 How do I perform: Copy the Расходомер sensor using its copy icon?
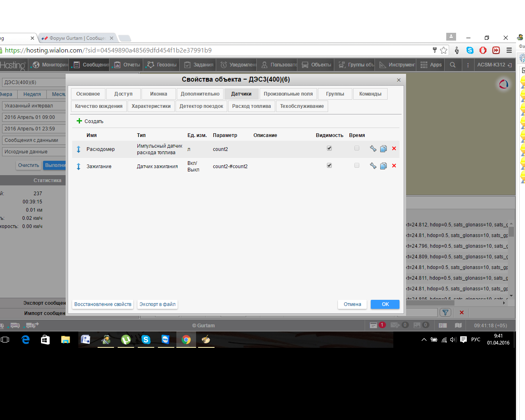(383, 148)
